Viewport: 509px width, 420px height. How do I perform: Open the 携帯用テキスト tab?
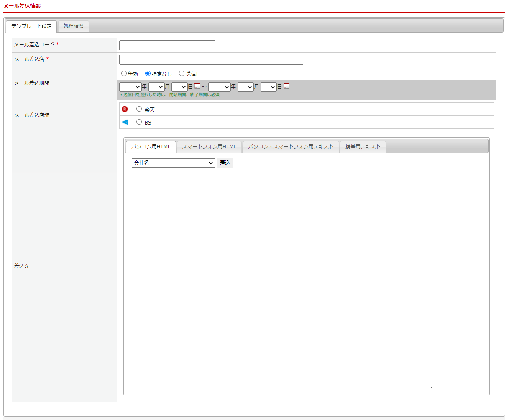[363, 147]
